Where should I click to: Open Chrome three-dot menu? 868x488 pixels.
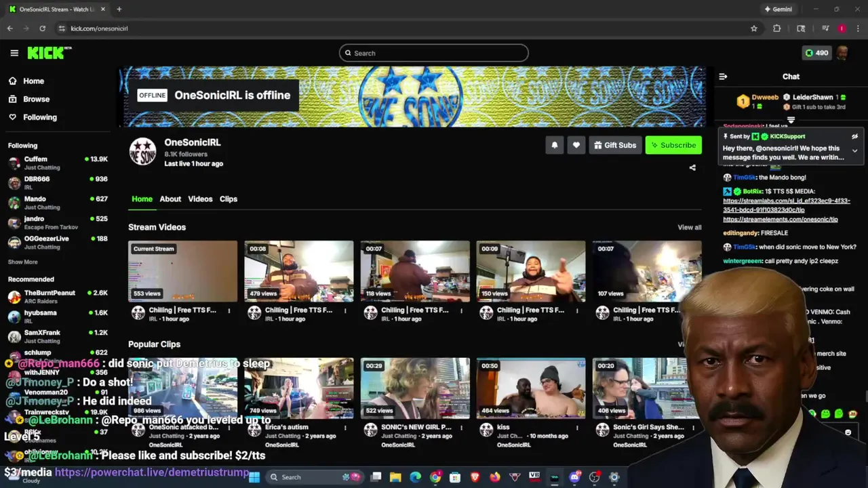pyautogui.click(x=858, y=28)
